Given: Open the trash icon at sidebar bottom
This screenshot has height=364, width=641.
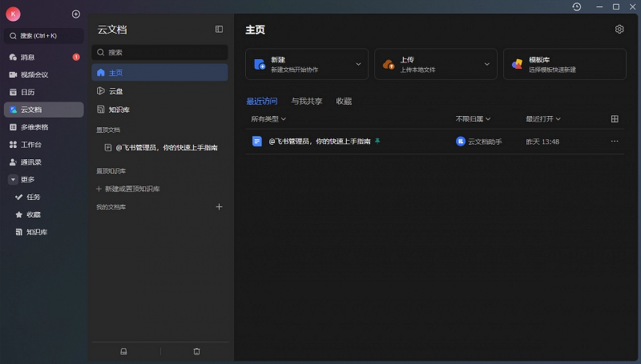Looking at the screenshot, I should point(196,351).
